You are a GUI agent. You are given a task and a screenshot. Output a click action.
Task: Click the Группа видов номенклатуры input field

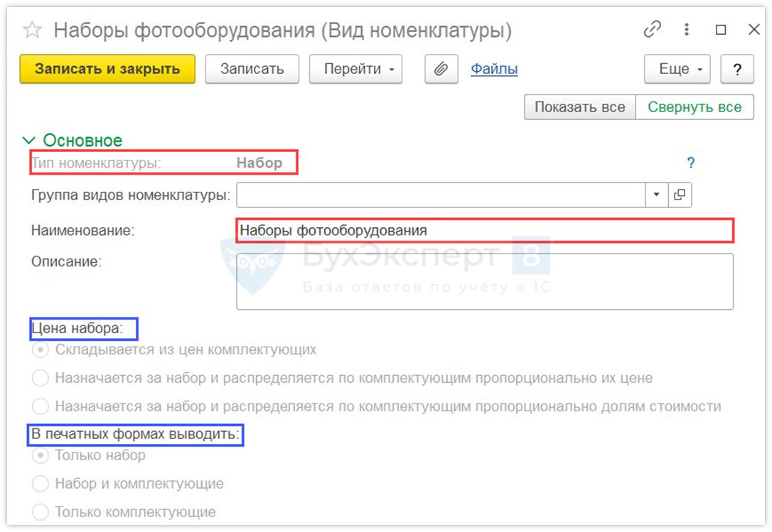pyautogui.click(x=441, y=195)
